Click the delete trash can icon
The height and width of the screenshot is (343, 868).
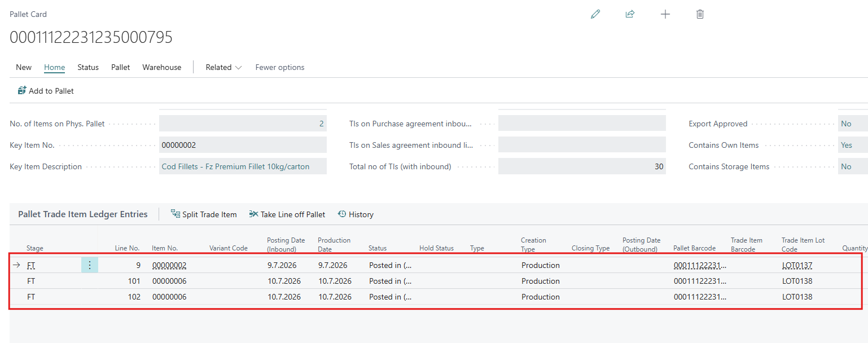(700, 14)
